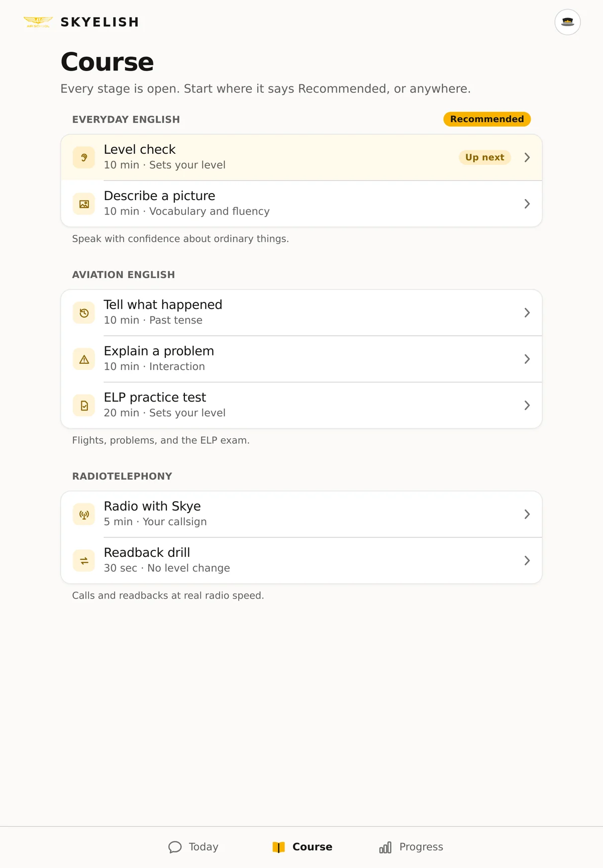Go to the Progress tab
Viewport: 603px width, 868px height.
pos(411,847)
